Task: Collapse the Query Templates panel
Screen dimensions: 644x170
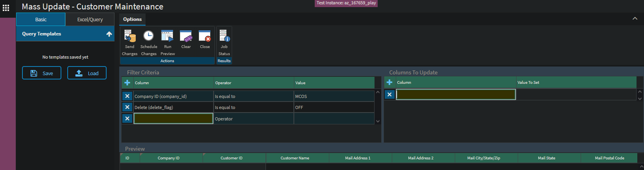Action: click(109, 34)
